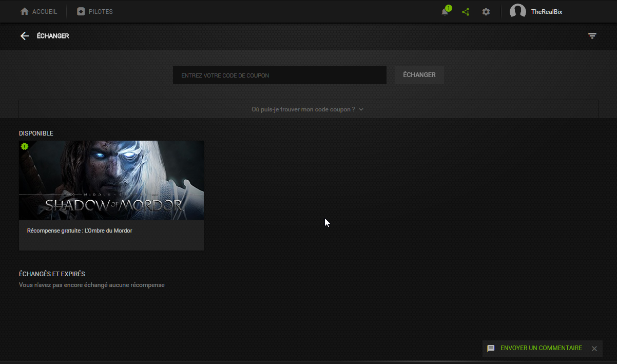Click the green share icon
This screenshot has width=617, height=364.
(466, 12)
